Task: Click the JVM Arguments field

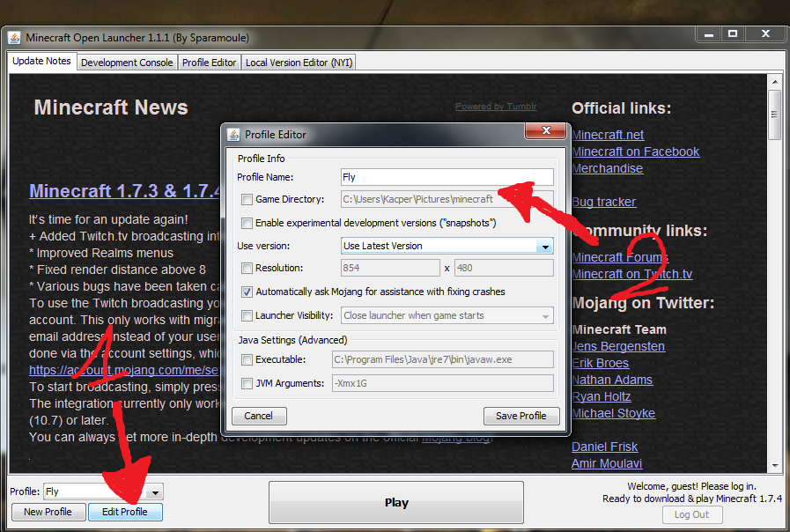Action: 442,383
